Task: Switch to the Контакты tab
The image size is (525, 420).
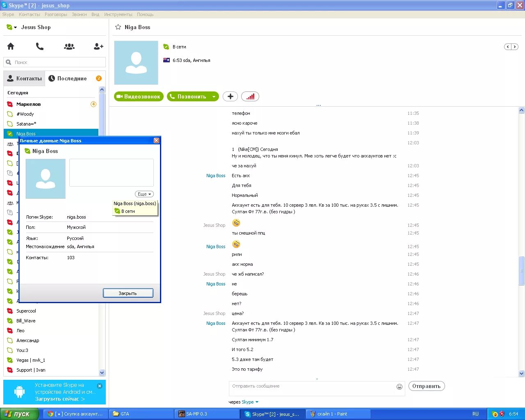Action: 24,78
